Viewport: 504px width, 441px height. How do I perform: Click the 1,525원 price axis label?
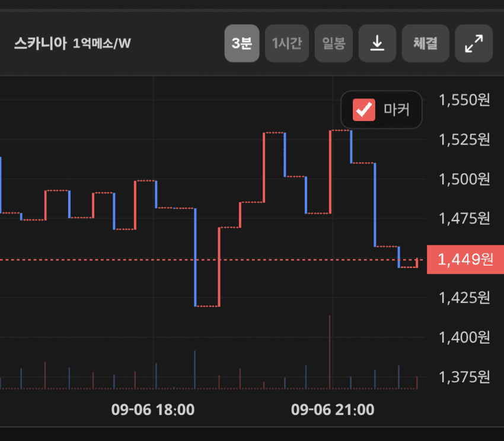(x=464, y=140)
